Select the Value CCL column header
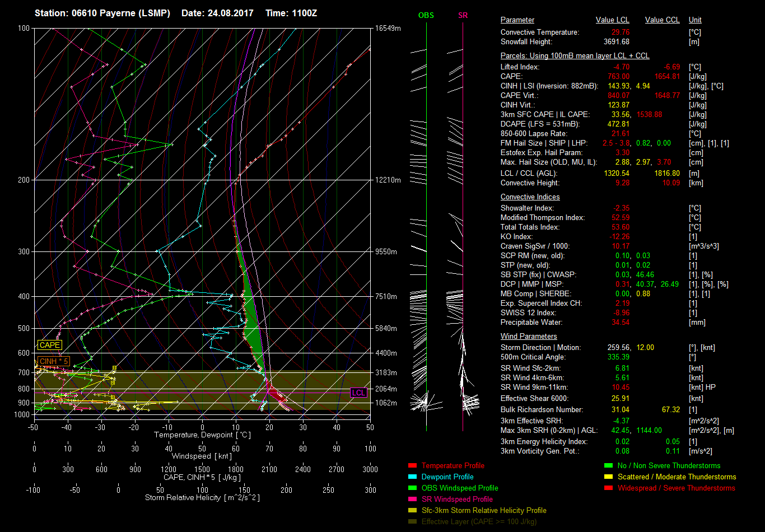The image size is (765, 532). pyautogui.click(x=662, y=20)
